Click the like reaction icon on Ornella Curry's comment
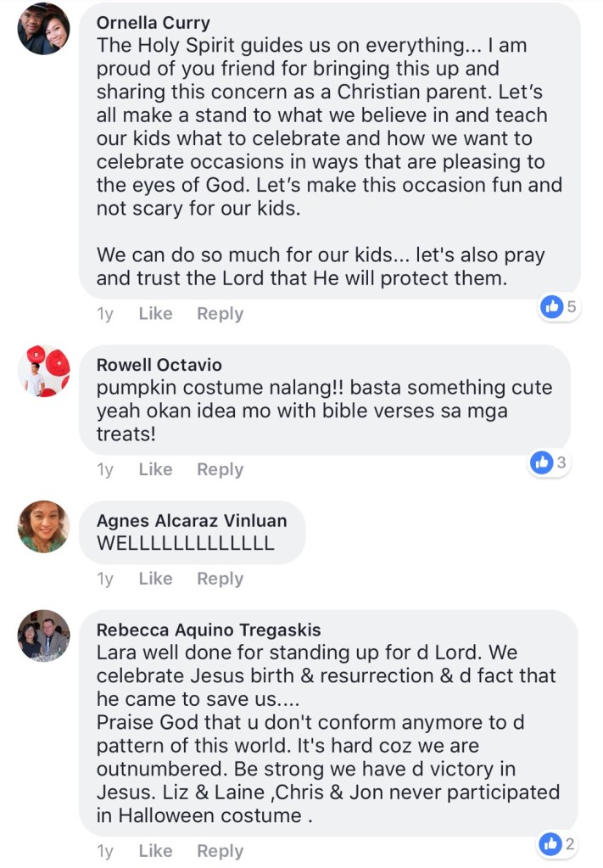Viewport: 603px width, 868px height. pos(552,307)
